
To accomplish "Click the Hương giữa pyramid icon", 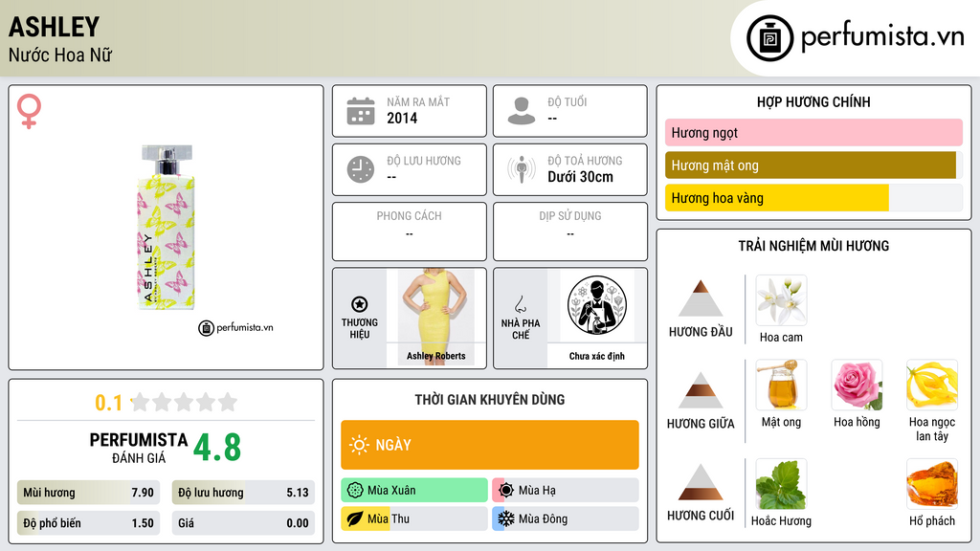I will pos(701,390).
